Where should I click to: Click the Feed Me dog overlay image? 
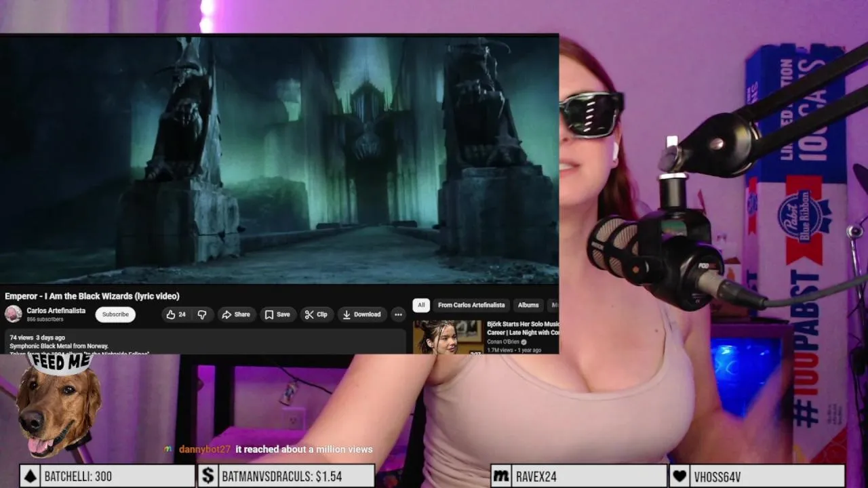tap(58, 405)
